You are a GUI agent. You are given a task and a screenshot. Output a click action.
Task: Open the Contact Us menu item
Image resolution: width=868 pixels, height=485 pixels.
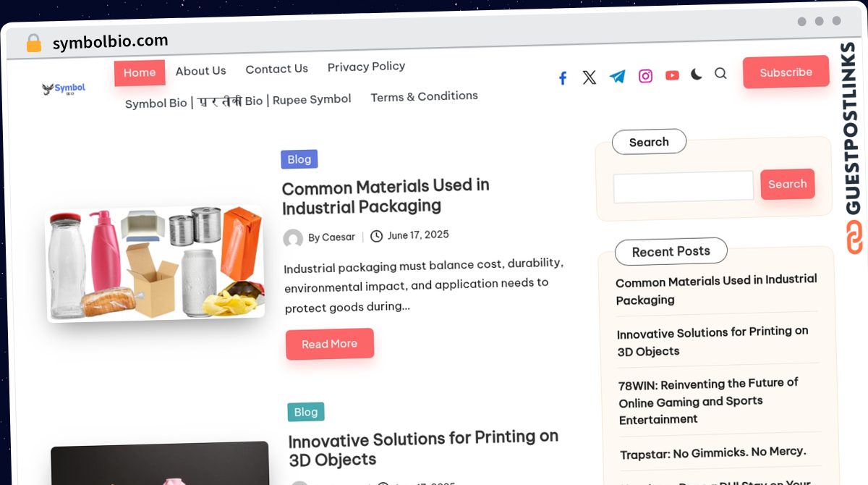point(276,69)
